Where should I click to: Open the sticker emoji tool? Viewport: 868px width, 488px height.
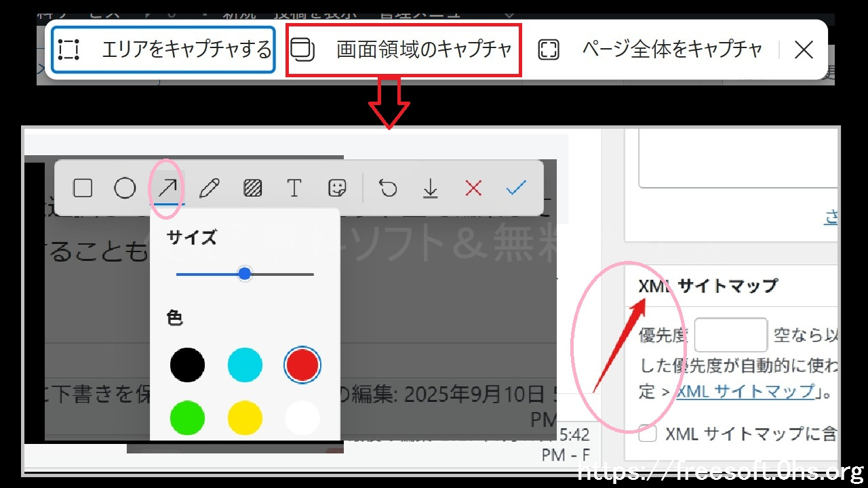coord(336,188)
